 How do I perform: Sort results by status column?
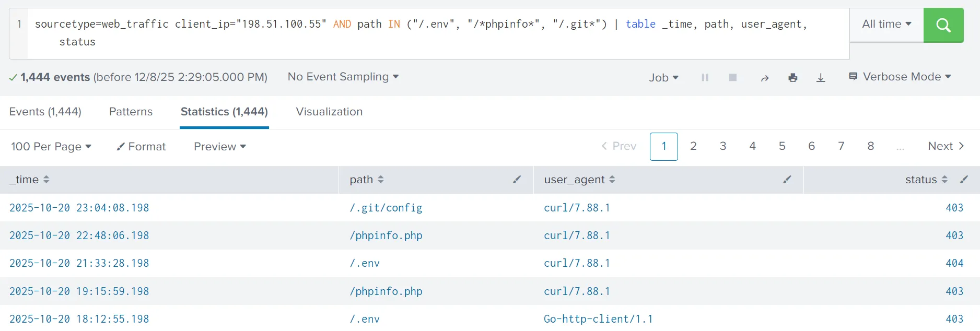[926, 180]
